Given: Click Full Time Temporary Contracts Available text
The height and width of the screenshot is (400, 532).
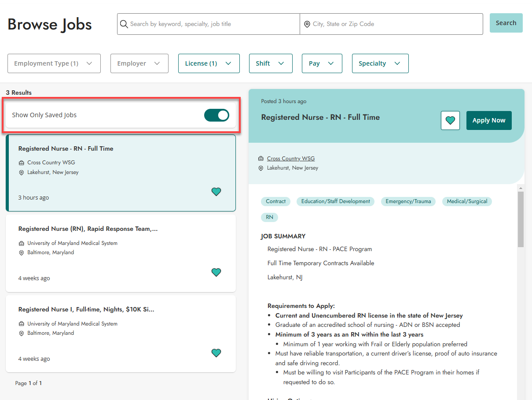Looking at the screenshot, I should pos(321,263).
